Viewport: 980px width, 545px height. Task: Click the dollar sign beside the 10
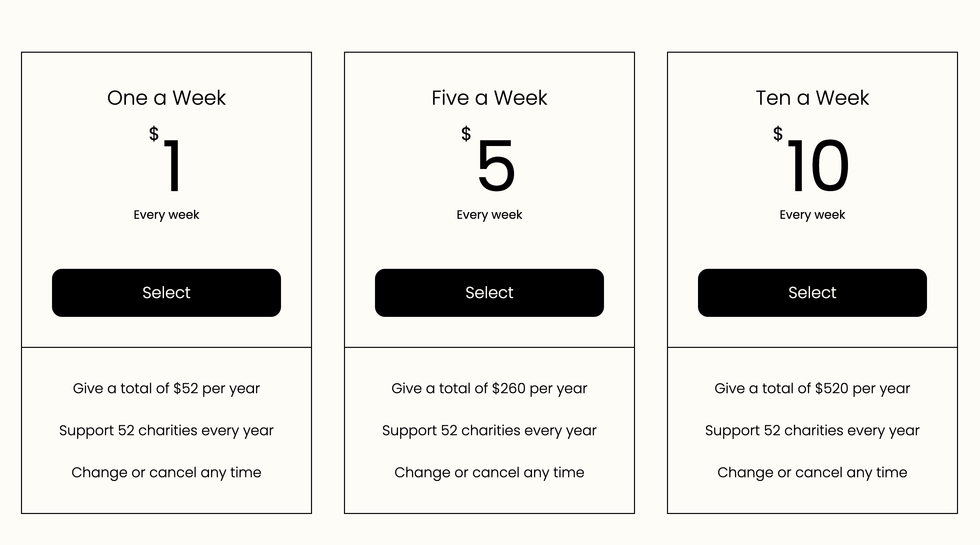pos(778,134)
